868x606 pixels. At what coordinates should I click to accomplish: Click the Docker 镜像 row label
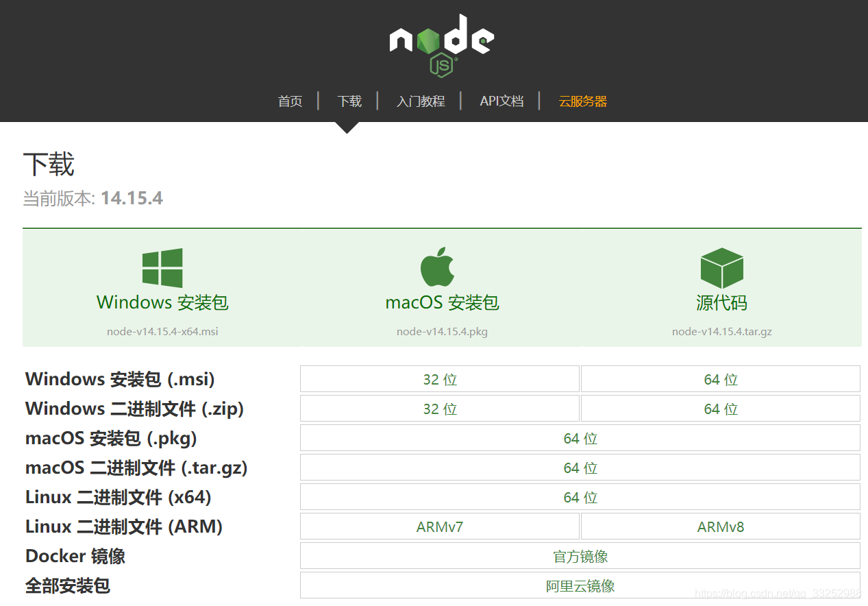click(75, 556)
